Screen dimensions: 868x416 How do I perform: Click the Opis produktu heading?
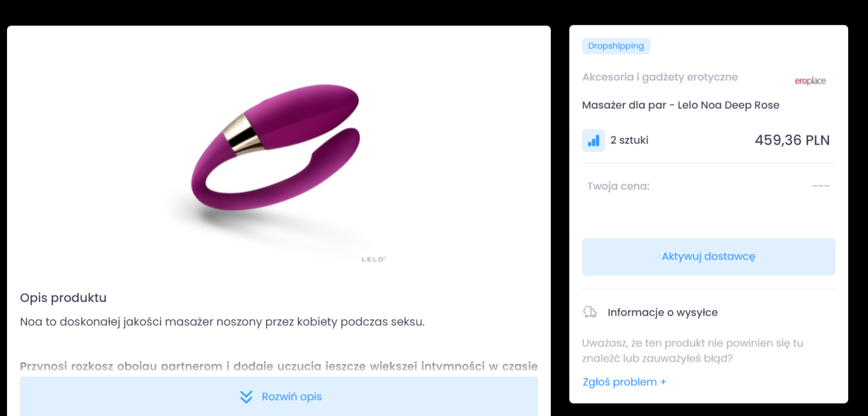pyautogui.click(x=63, y=298)
